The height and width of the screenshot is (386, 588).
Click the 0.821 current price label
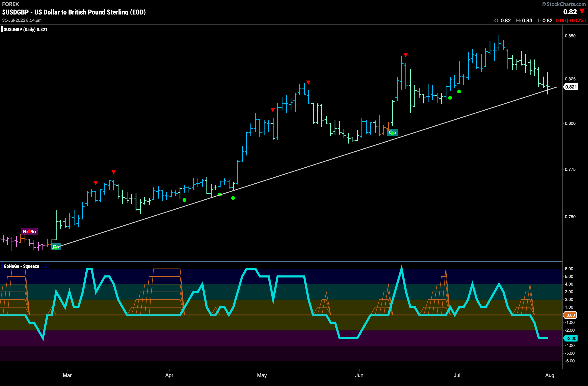[571, 87]
